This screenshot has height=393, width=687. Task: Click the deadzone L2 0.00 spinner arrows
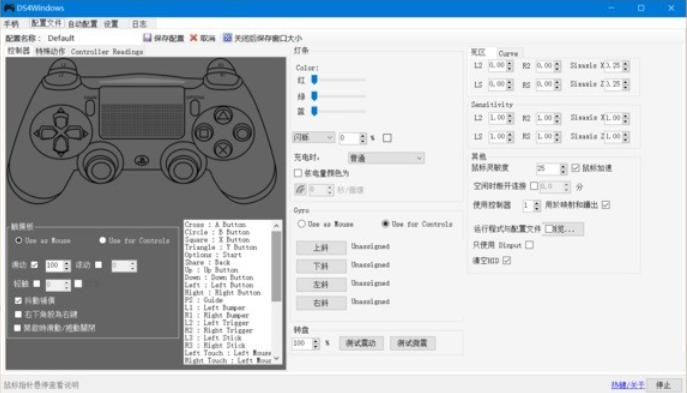pyautogui.click(x=509, y=66)
